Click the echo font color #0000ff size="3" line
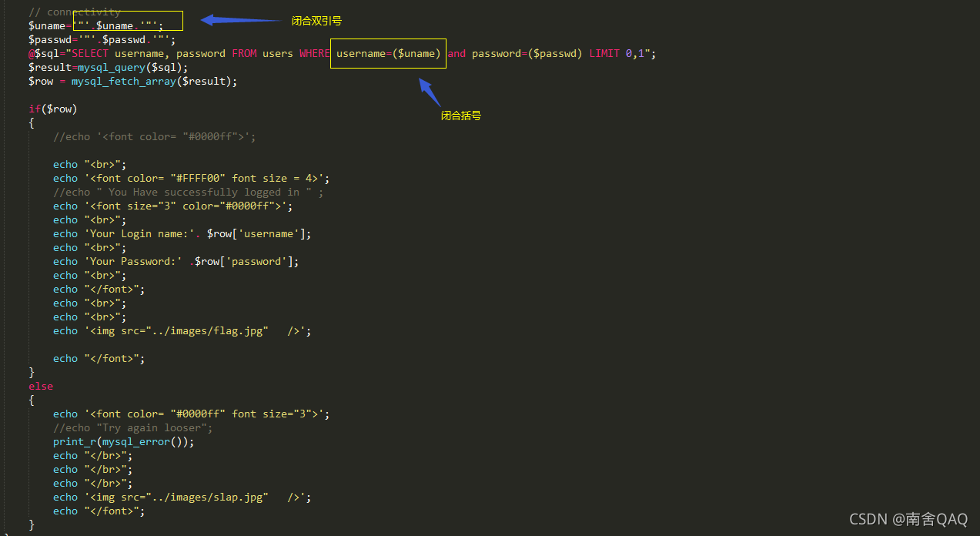This screenshot has height=536, width=980. pos(192,414)
